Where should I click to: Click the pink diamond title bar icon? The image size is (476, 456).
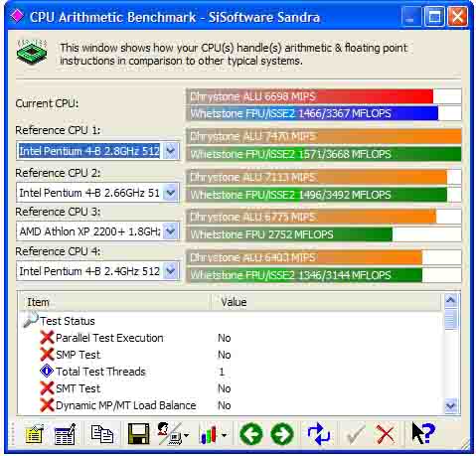[x=17, y=16]
